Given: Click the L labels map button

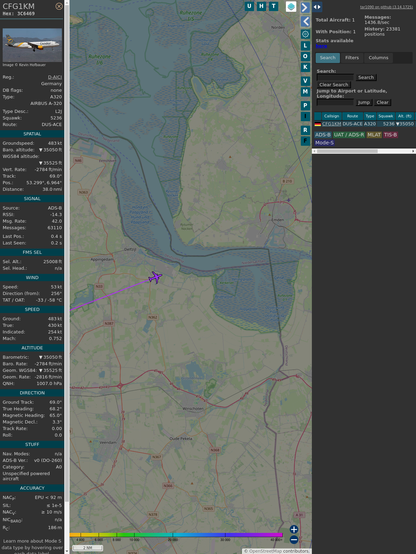Looking at the screenshot, I should tap(305, 46).
